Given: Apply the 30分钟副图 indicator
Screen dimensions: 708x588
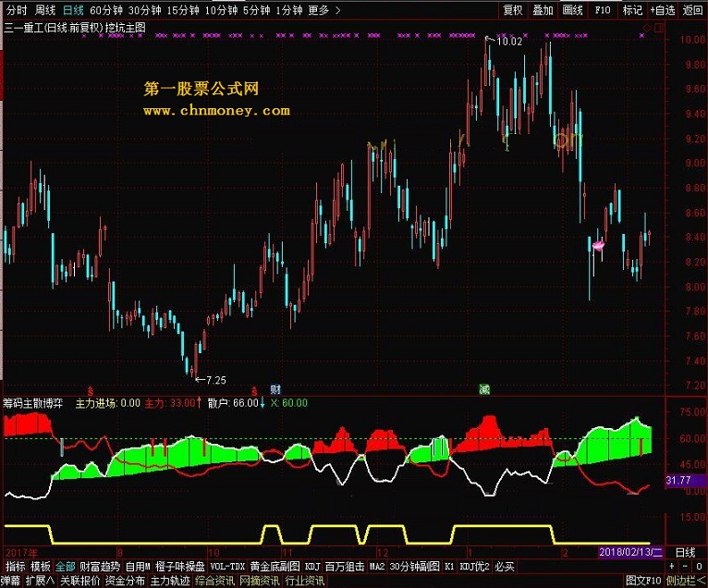Looking at the screenshot, I should (x=414, y=567).
